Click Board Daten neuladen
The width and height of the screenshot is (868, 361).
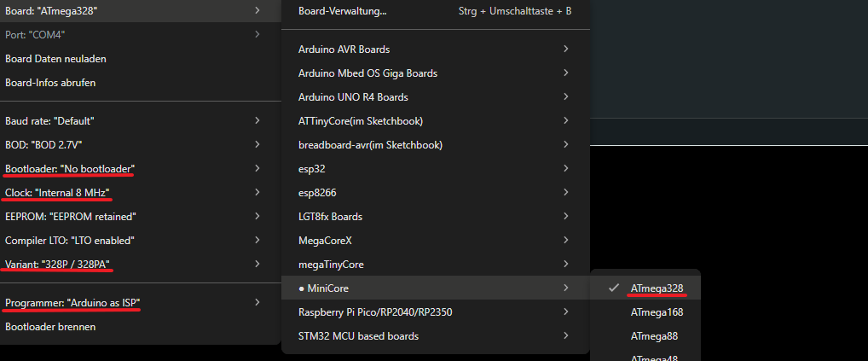[55, 59]
